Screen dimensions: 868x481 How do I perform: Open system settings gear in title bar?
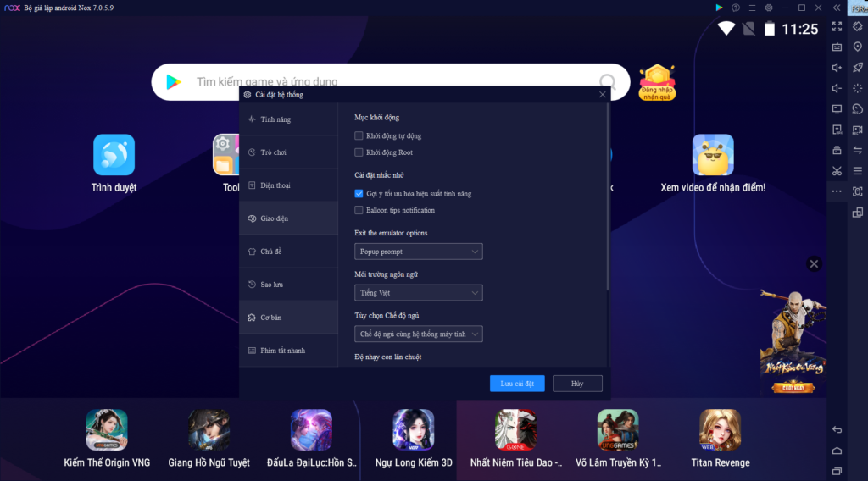pos(768,8)
